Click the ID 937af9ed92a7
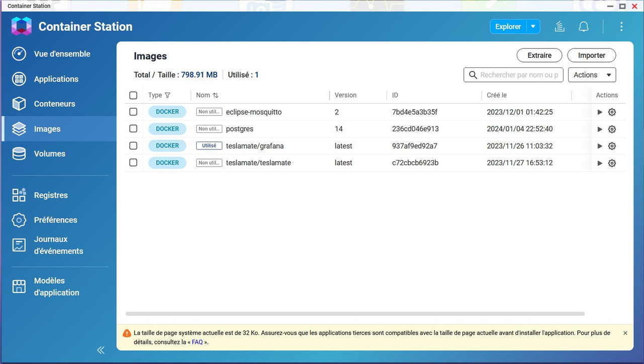The width and height of the screenshot is (644, 364). click(415, 146)
